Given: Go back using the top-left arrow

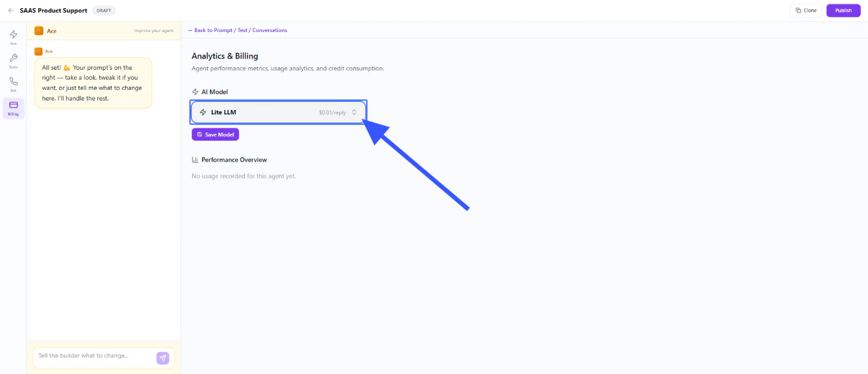Looking at the screenshot, I should point(11,11).
